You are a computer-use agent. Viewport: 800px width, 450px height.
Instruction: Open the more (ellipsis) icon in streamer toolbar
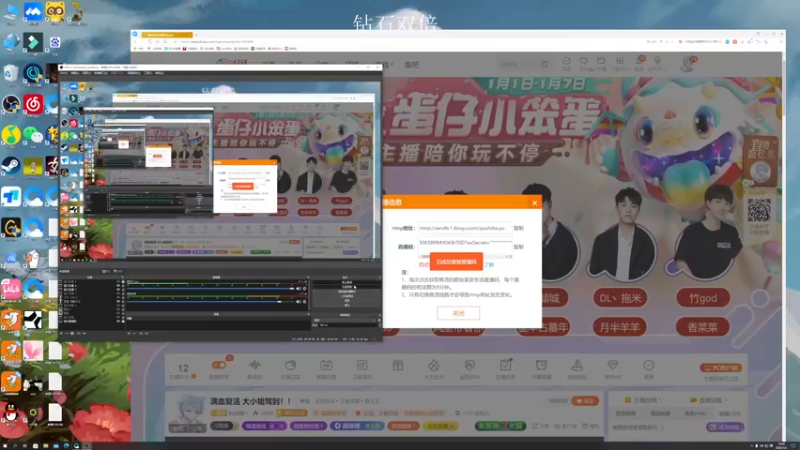[648, 365]
